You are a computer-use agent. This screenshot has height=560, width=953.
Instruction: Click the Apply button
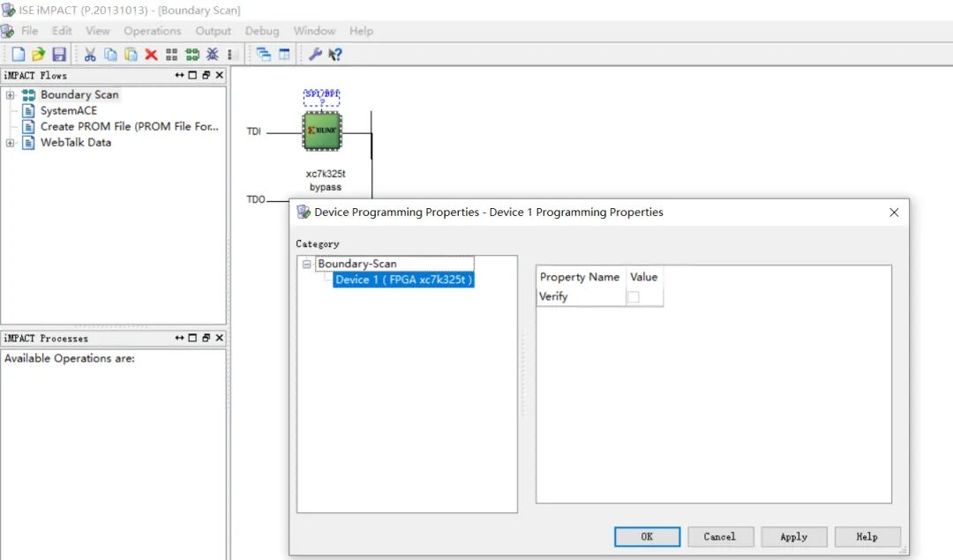(x=794, y=537)
